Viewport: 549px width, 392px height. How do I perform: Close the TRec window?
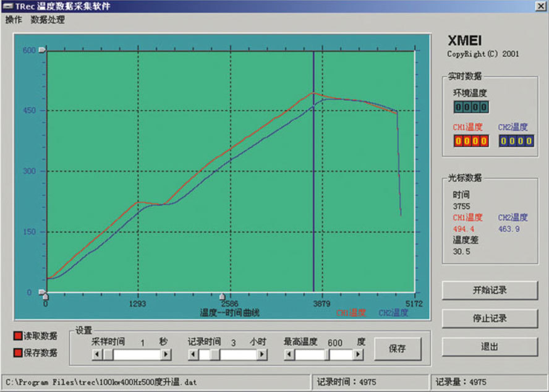[541, 6]
